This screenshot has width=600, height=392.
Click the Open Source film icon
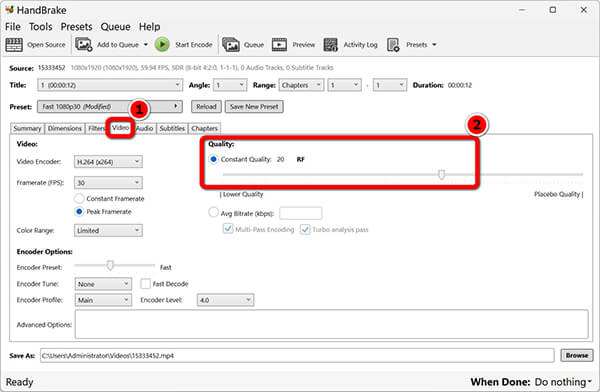click(x=14, y=45)
